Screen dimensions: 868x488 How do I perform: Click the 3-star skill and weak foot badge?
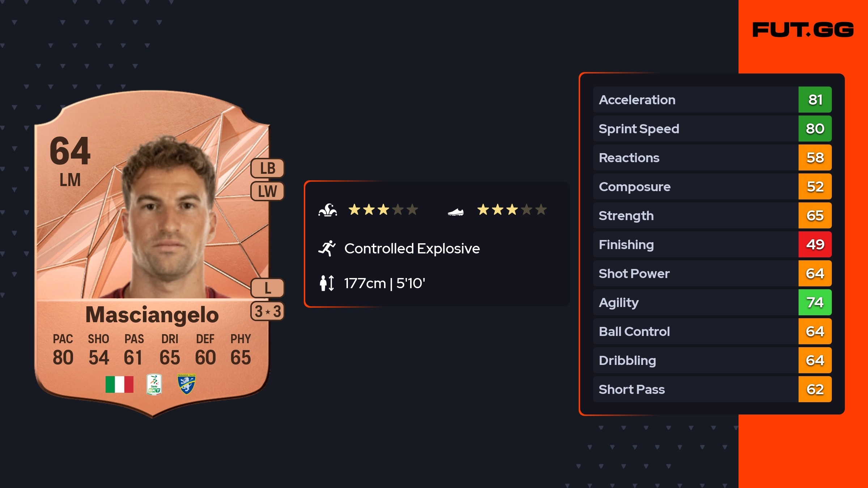268,311
